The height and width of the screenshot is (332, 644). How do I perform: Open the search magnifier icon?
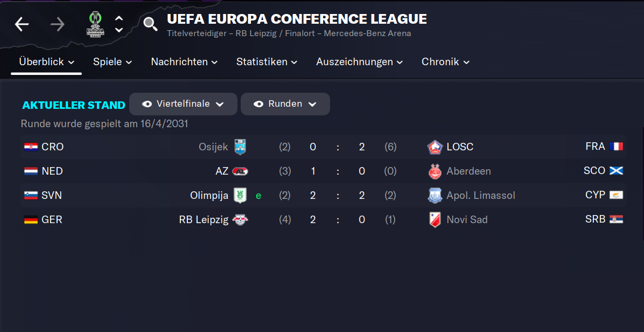149,24
